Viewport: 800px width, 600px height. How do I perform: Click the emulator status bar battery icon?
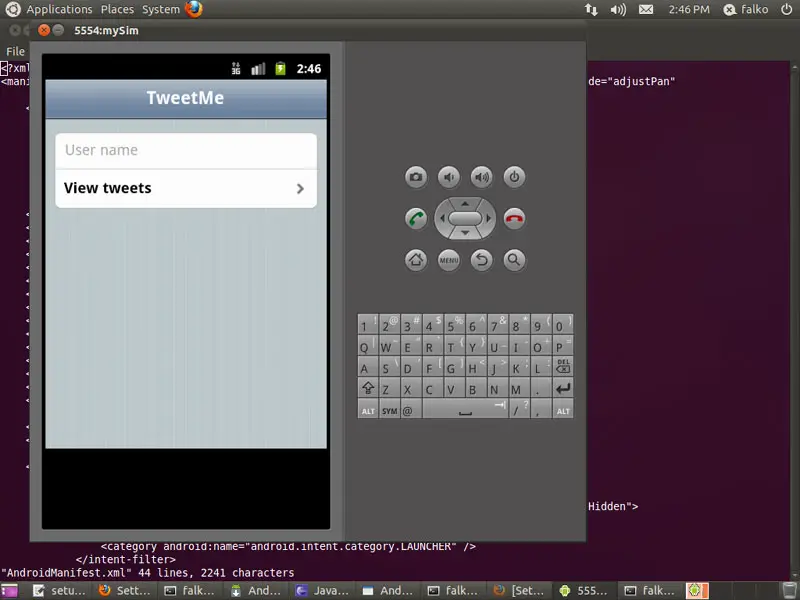[x=280, y=68]
